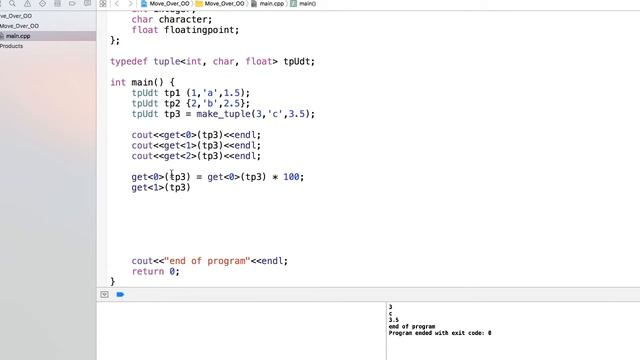This screenshot has width=640, height=360.
Task: Click the 'int main() {' line
Action: [x=142, y=82]
